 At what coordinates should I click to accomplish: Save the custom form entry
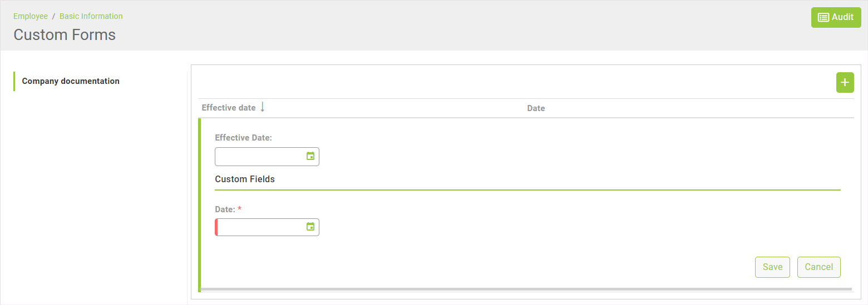(x=772, y=267)
